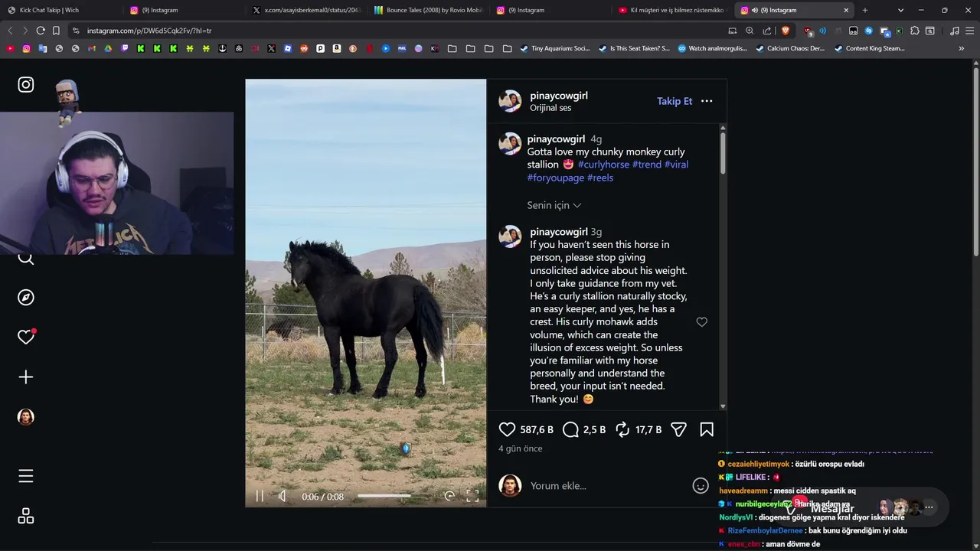The width and height of the screenshot is (980, 551).
Task: Open profile avatar in Instagram sidebar
Action: pos(26,417)
